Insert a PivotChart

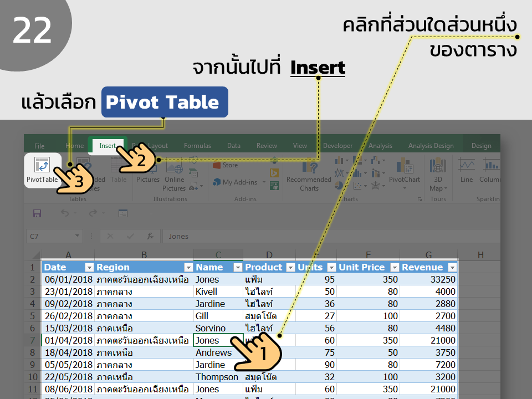[x=404, y=173]
